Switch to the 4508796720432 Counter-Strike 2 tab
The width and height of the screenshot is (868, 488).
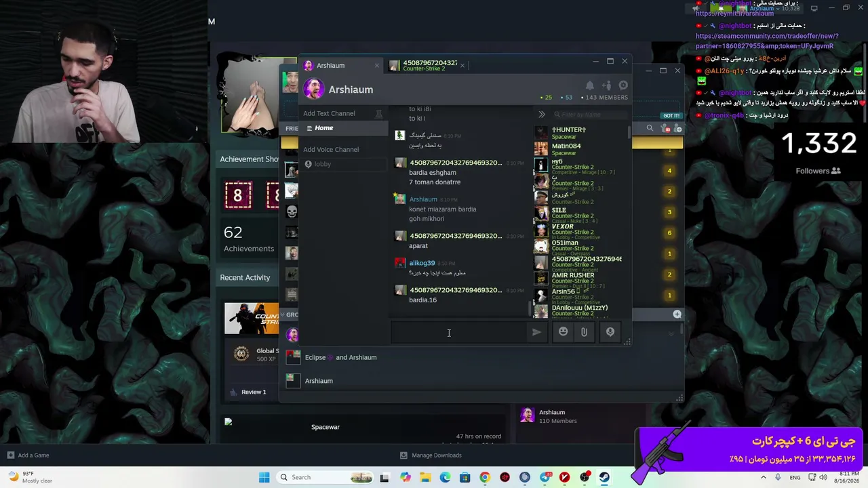(x=427, y=65)
